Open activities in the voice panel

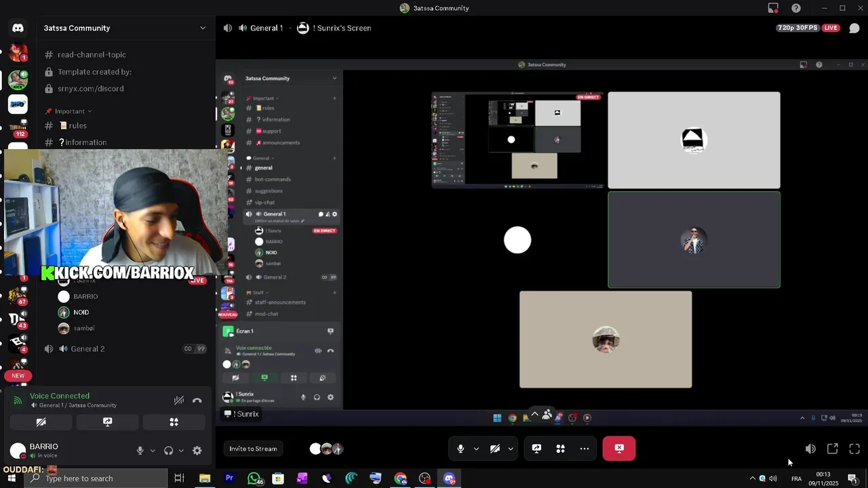tap(174, 422)
